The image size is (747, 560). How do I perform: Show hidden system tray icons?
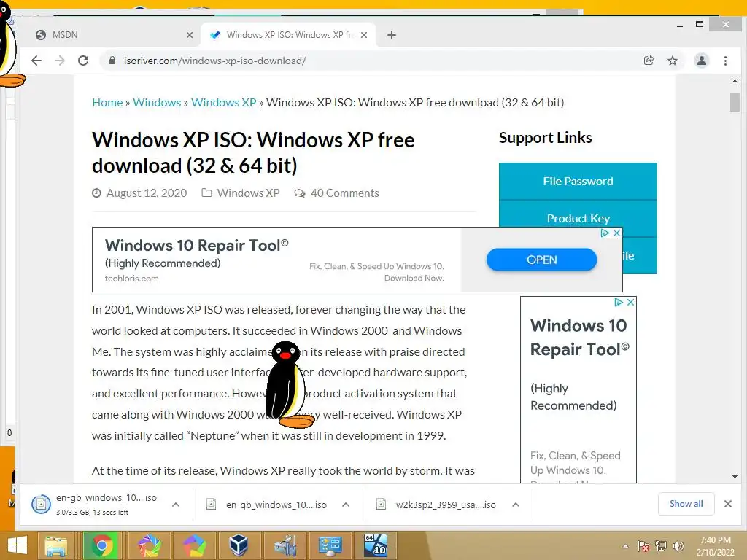click(625, 546)
